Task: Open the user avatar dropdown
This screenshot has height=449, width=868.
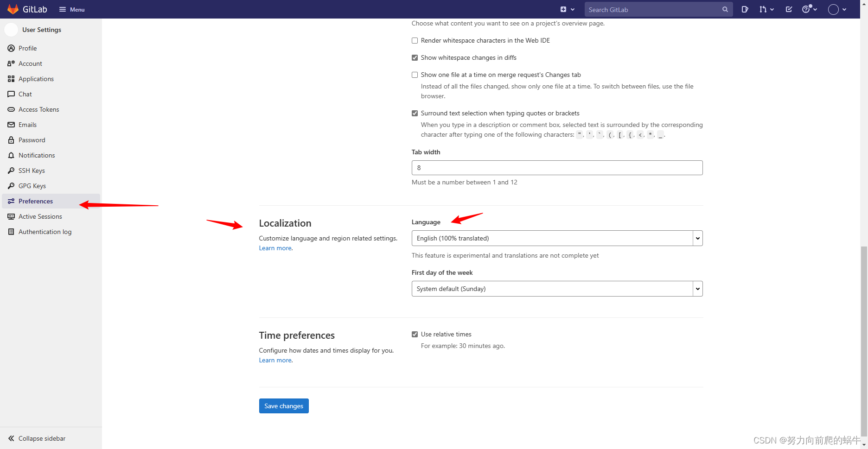Action: click(837, 9)
